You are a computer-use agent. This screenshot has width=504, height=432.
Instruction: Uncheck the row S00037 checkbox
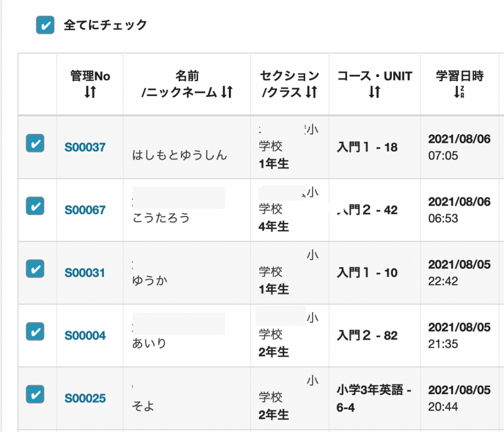[35, 143]
